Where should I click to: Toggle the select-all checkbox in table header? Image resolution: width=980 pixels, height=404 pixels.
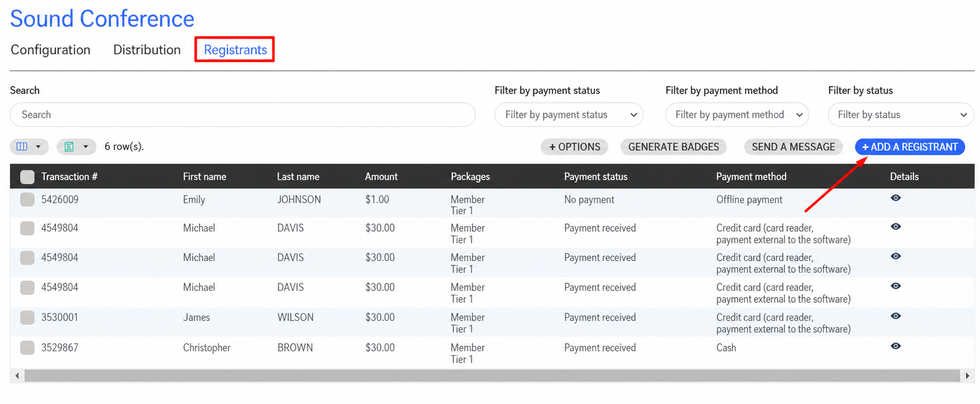point(27,177)
